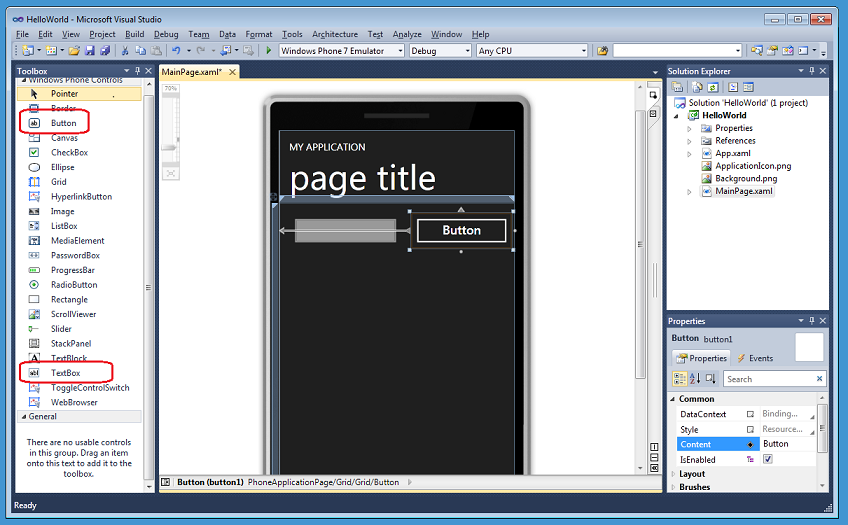
Task: Cut selection with the scissors icon
Action: click(x=125, y=50)
